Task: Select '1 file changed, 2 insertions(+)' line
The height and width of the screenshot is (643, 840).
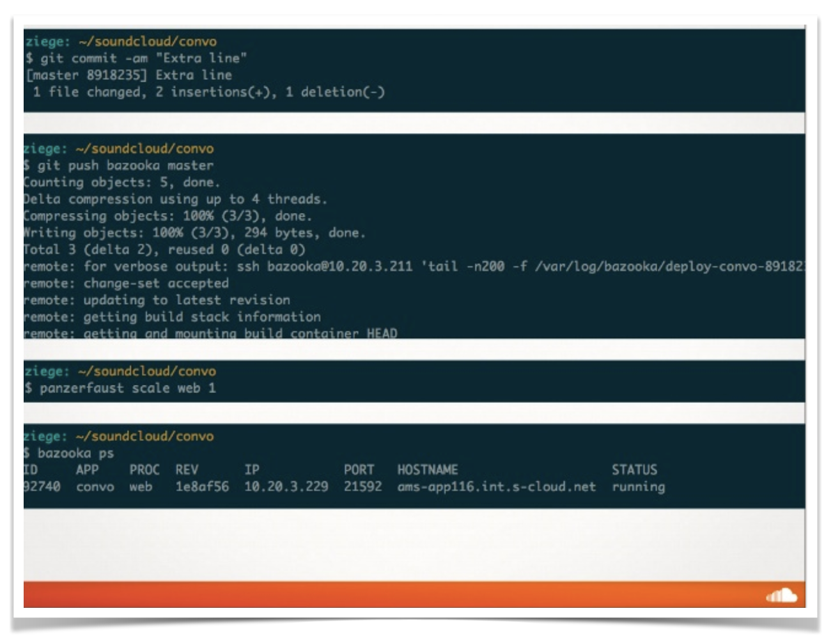Action: click(x=208, y=92)
